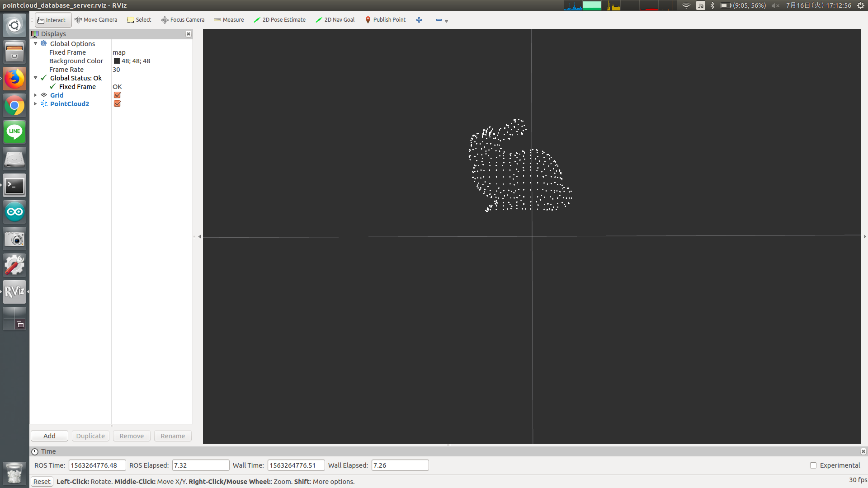Activate the Focus Camera tool

pos(183,20)
